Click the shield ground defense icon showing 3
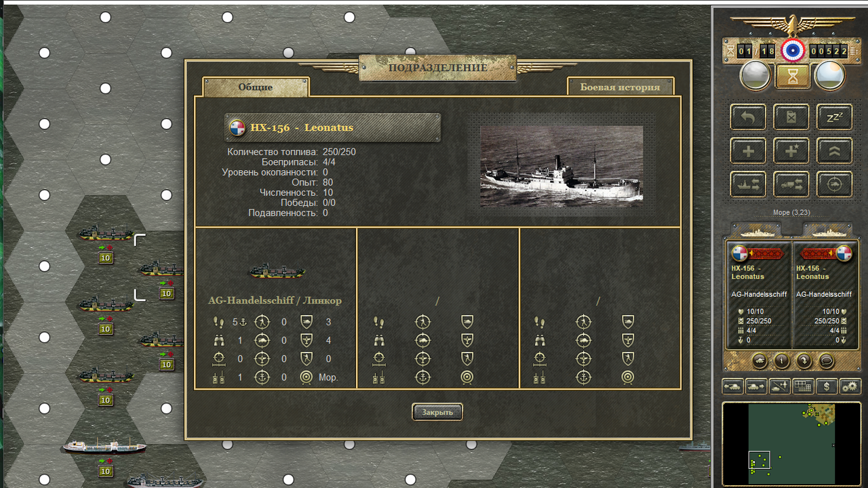This screenshot has width=868, height=488. (306, 322)
